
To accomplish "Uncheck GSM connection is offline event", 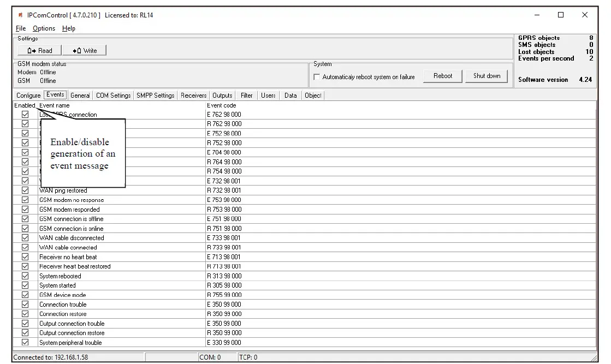I will pyautogui.click(x=25, y=219).
